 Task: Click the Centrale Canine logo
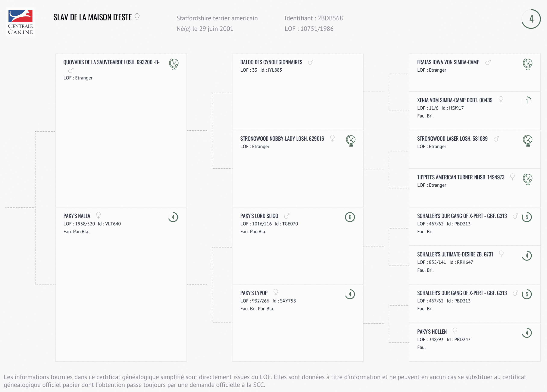[x=20, y=22]
